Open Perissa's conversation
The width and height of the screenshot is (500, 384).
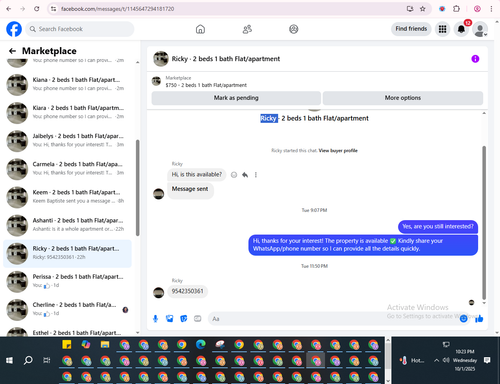pos(67,281)
